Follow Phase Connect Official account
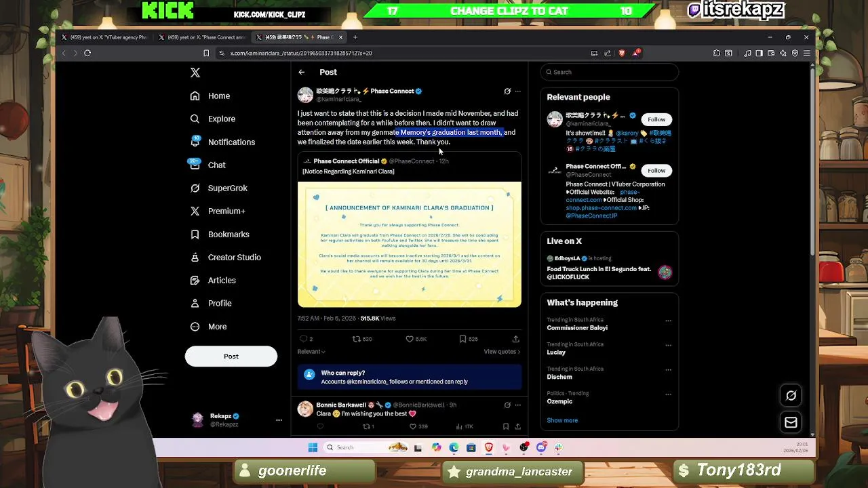 click(656, 171)
